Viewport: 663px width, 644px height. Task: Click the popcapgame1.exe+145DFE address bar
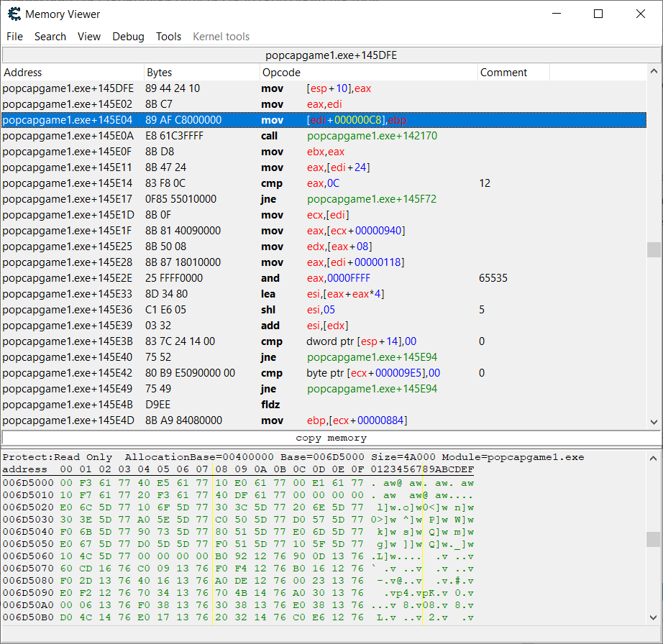[x=331, y=55]
